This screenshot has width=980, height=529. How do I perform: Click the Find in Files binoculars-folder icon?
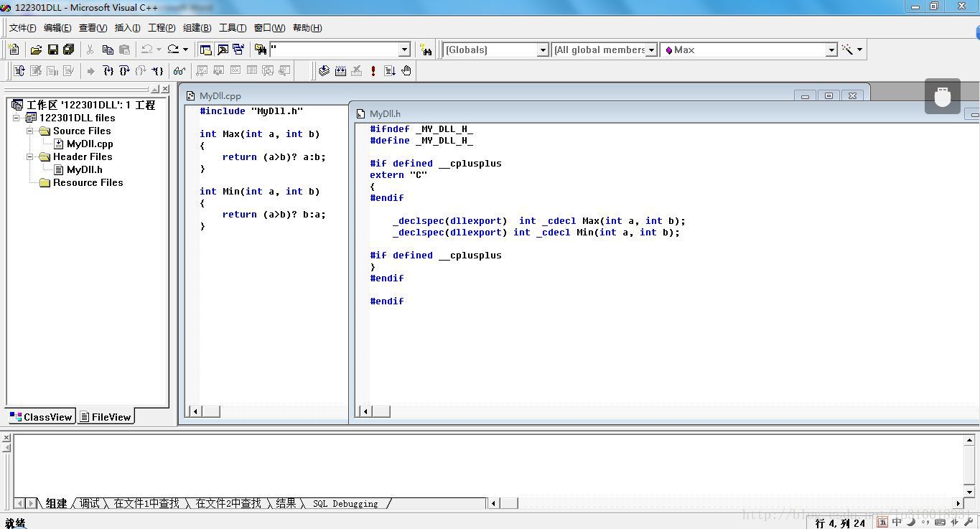(261, 50)
